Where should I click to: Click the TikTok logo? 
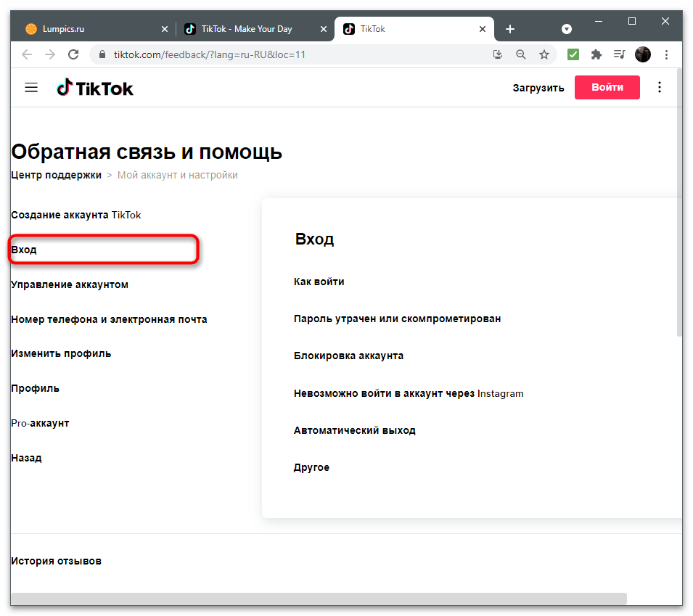coord(95,88)
